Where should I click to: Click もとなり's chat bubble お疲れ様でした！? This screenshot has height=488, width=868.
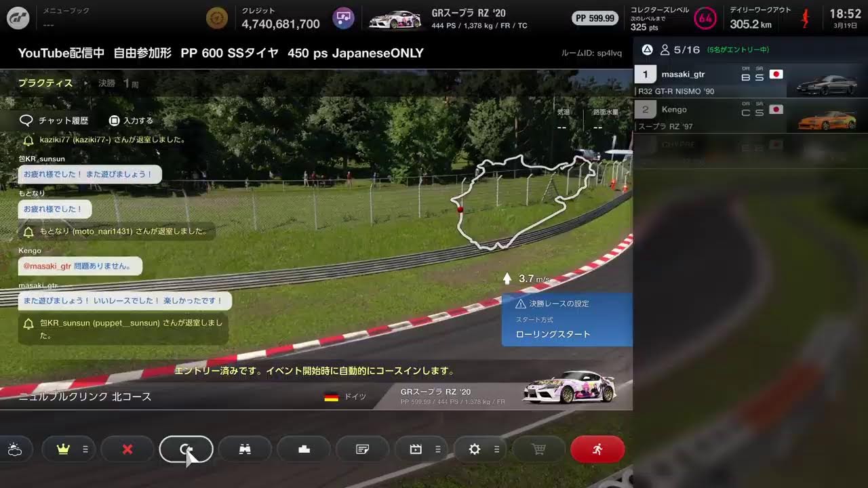pos(54,209)
